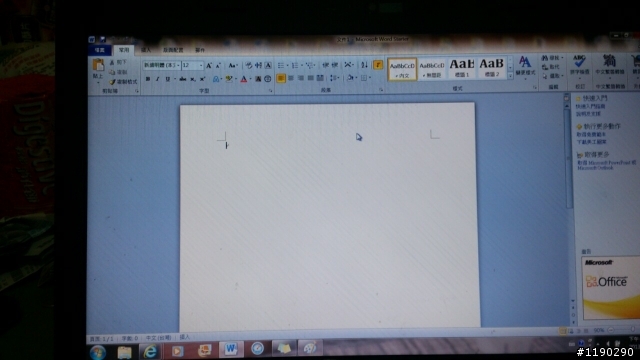Open the Font group dialog launcher
Image resolution: width=640 pixels, height=360 pixels.
click(x=270, y=91)
